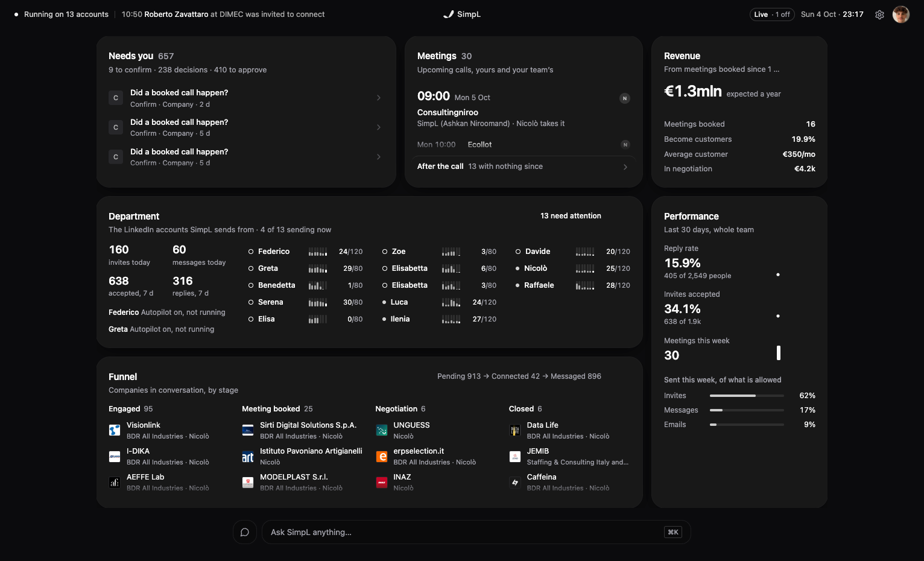Click the Sirti Digital Solutions logo
Image resolution: width=924 pixels, height=561 pixels.
click(248, 430)
